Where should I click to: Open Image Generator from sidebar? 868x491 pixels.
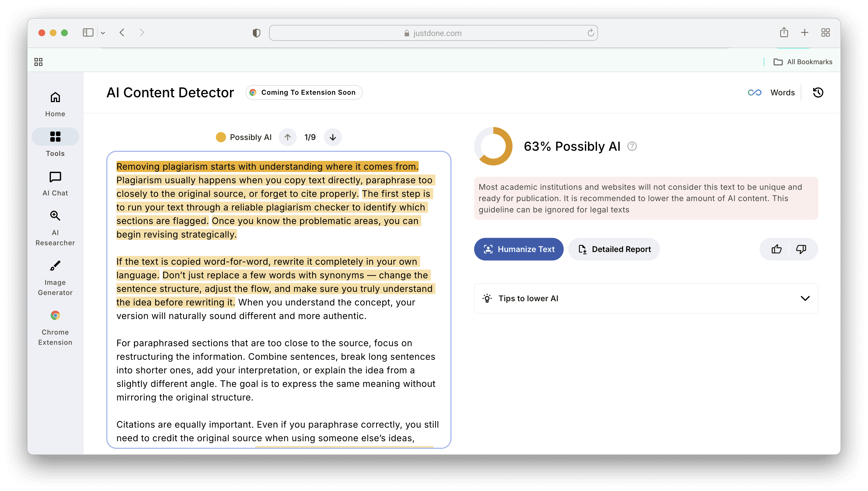coord(55,278)
